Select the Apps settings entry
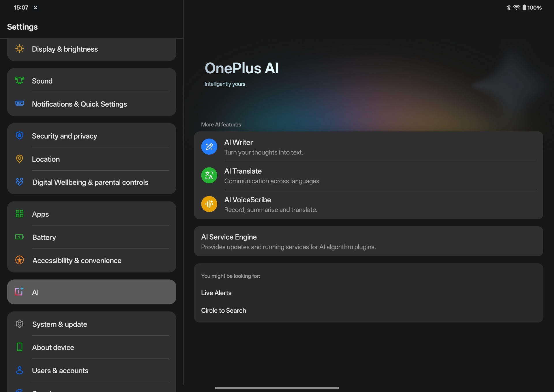554x392 pixels. coord(40,214)
